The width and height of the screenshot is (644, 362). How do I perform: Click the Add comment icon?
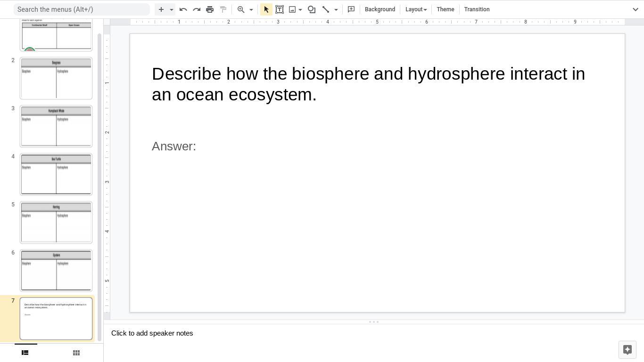351,9
